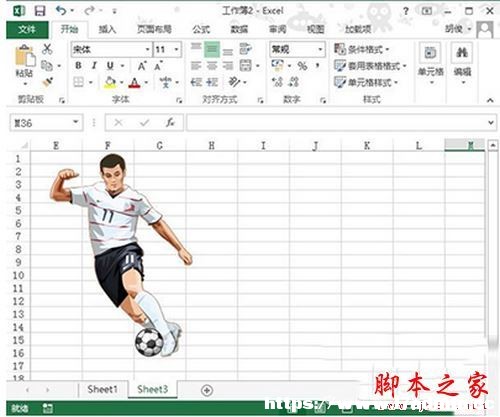
Task: Open Cell Styles menu
Action: (366, 82)
